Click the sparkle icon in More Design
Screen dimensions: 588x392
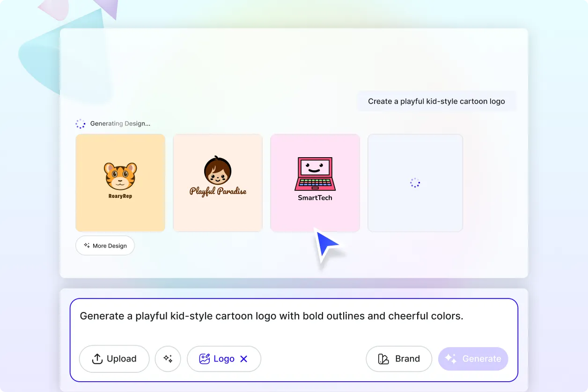point(87,246)
